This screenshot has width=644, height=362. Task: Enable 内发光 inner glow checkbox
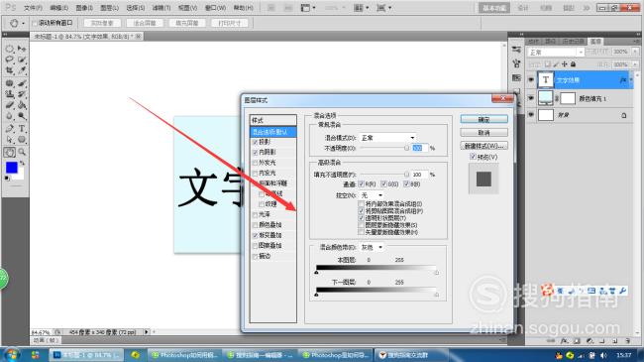(x=255, y=174)
